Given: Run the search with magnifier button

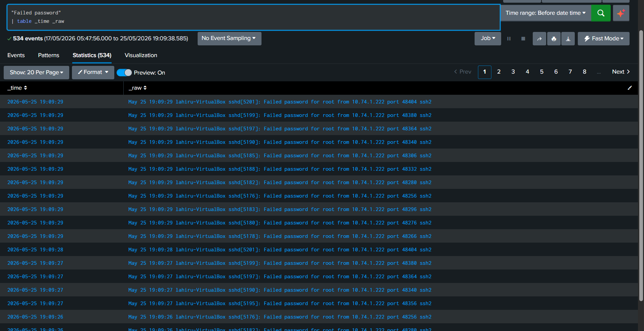Looking at the screenshot, I should (601, 13).
